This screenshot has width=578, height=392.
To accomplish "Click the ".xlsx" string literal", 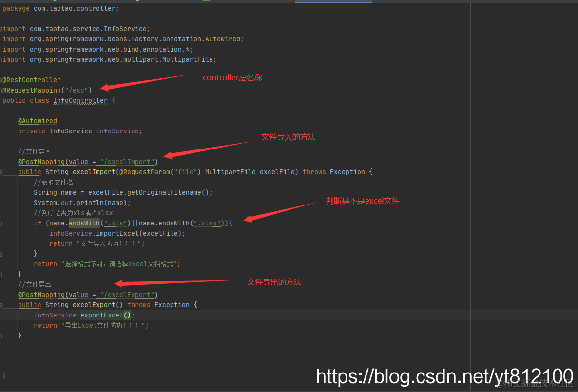I will (x=207, y=223).
